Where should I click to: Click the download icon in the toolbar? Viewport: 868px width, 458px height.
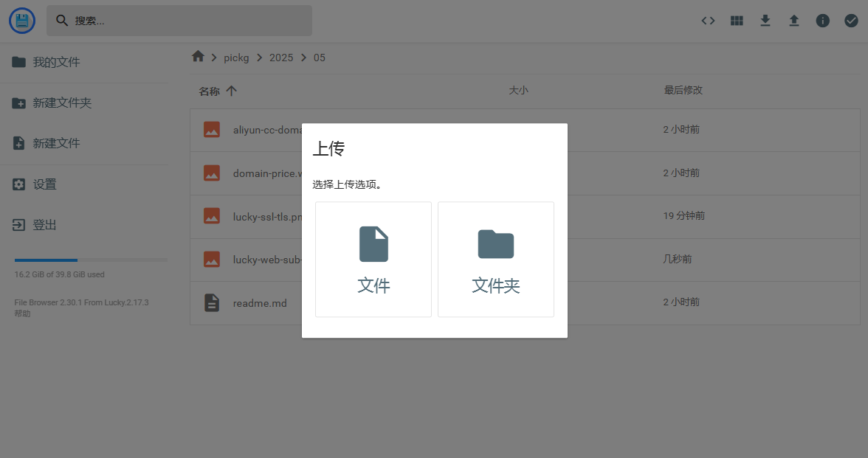[765, 21]
